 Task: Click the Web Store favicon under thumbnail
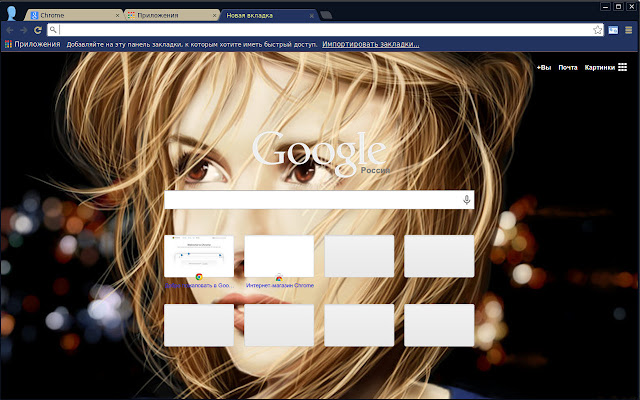(279, 278)
